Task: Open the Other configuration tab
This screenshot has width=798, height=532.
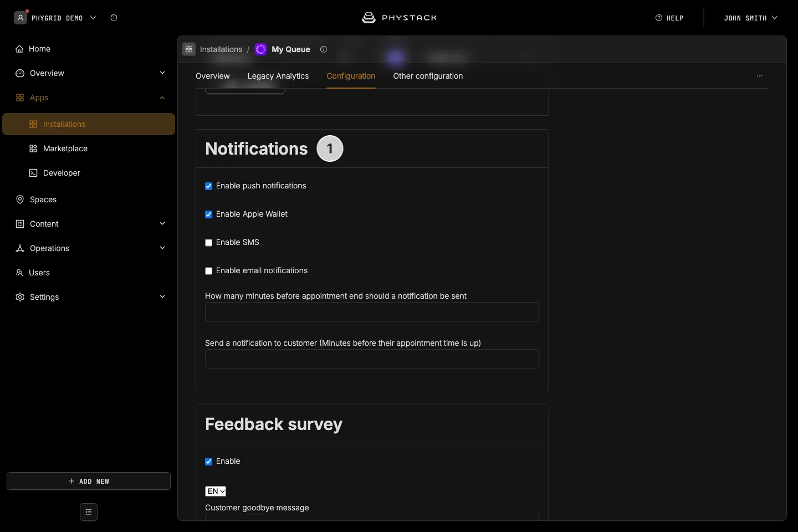Action: coord(428,76)
